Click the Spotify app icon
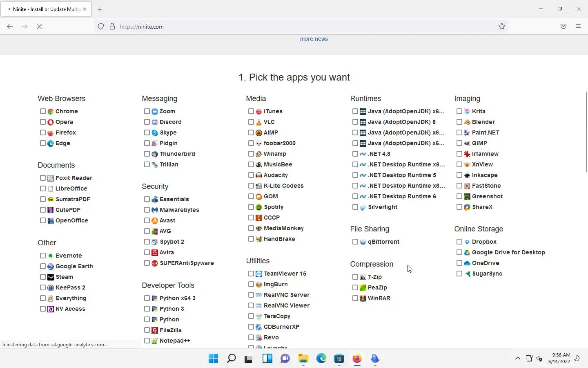The image size is (588, 368). [x=259, y=207]
